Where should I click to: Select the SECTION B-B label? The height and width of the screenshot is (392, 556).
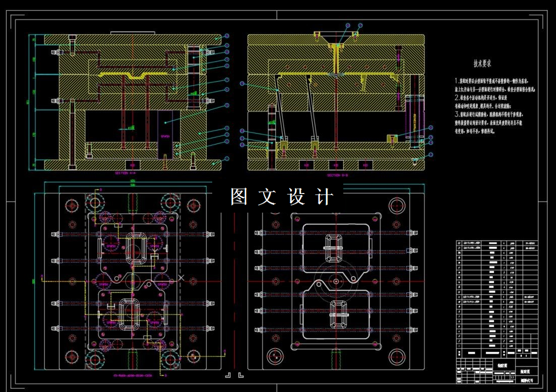337,175
